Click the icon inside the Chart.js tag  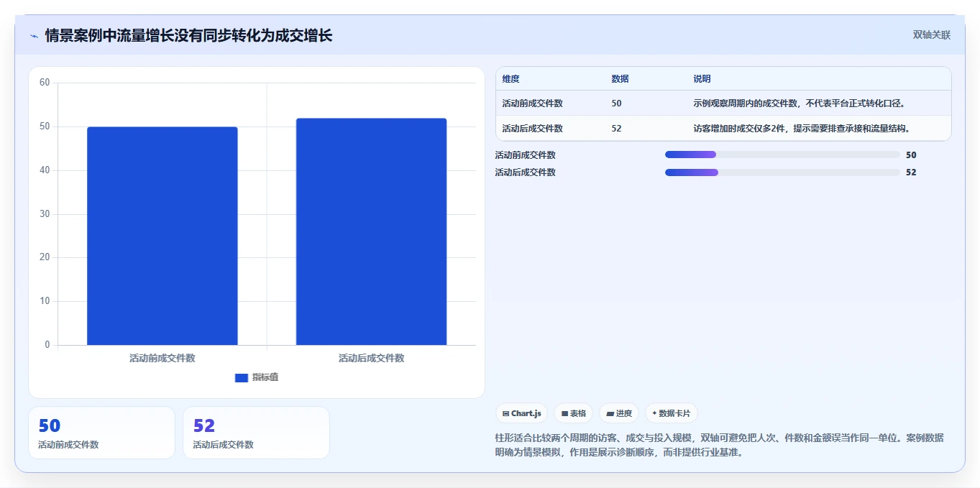[x=506, y=414]
